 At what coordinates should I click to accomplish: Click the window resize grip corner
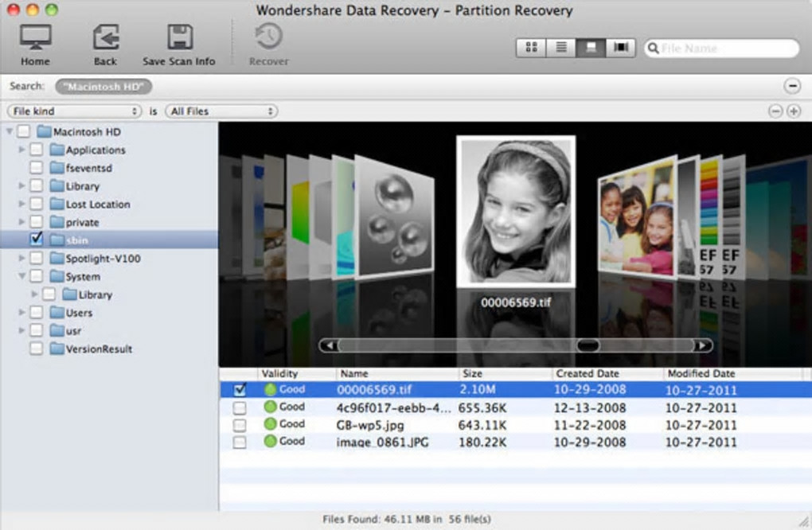click(x=804, y=522)
